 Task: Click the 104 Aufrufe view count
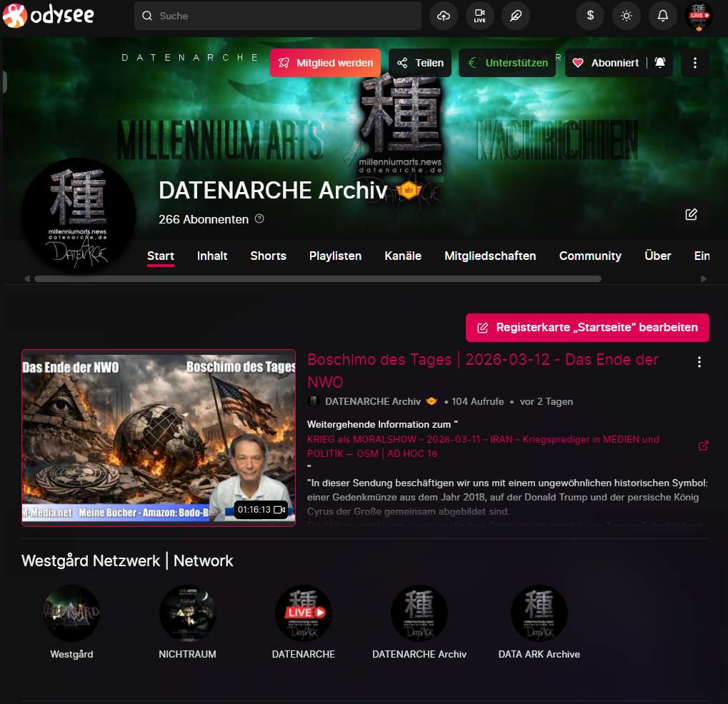(478, 401)
